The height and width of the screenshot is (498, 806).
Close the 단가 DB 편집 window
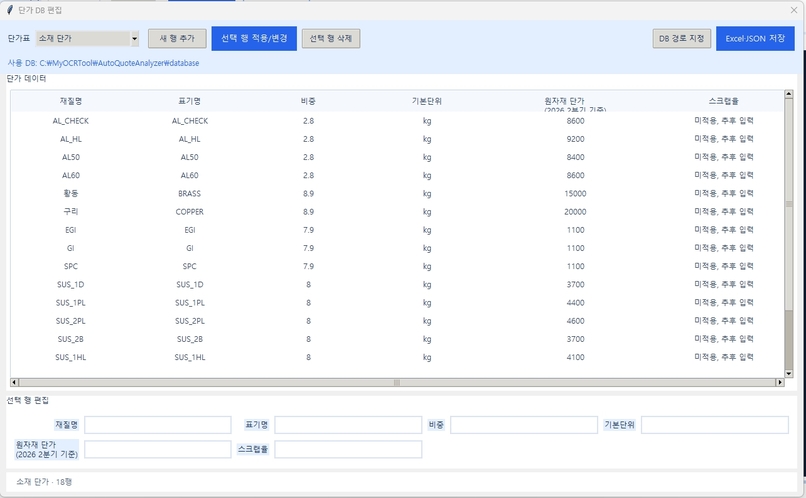pos(794,10)
